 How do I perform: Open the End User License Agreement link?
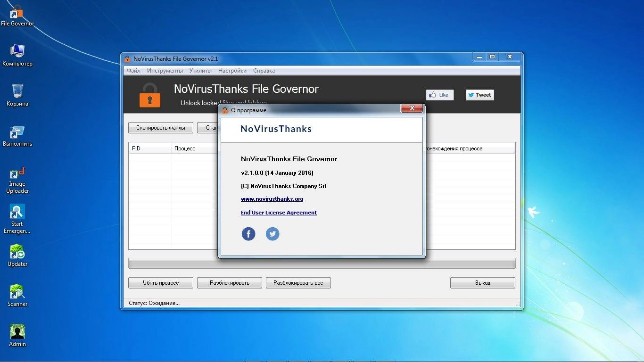(279, 213)
